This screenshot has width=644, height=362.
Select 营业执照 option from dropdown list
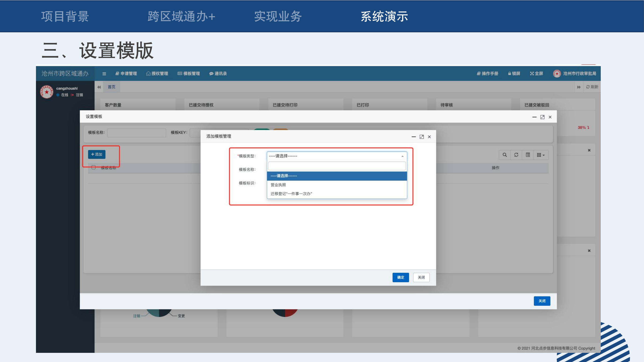278,185
